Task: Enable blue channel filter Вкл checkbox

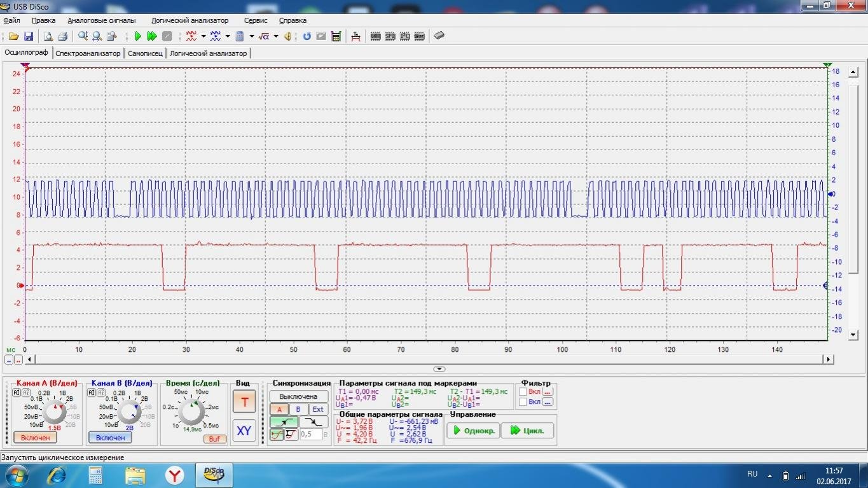Action: (523, 402)
